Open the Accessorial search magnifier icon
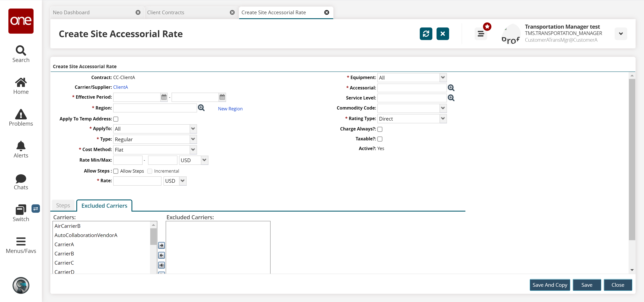 pos(451,88)
